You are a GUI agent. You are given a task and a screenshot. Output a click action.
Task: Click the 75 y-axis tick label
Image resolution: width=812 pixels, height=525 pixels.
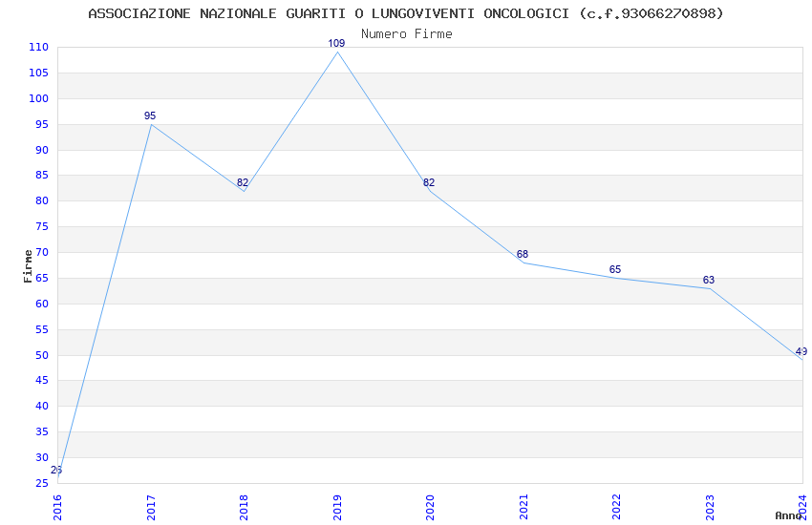click(x=41, y=226)
